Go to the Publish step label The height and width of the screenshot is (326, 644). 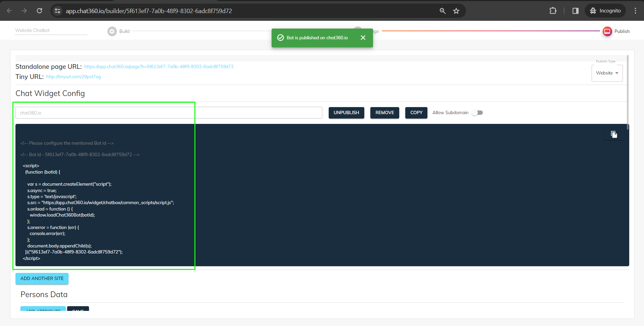622,31
